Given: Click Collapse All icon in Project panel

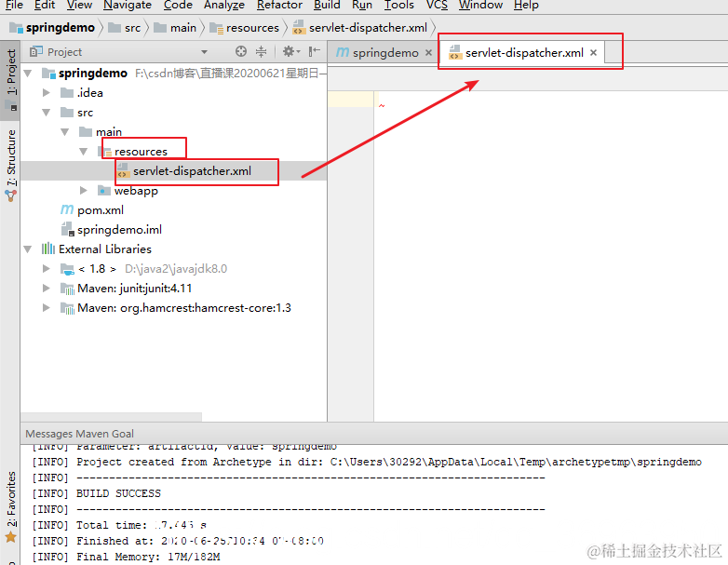Looking at the screenshot, I should (262, 51).
